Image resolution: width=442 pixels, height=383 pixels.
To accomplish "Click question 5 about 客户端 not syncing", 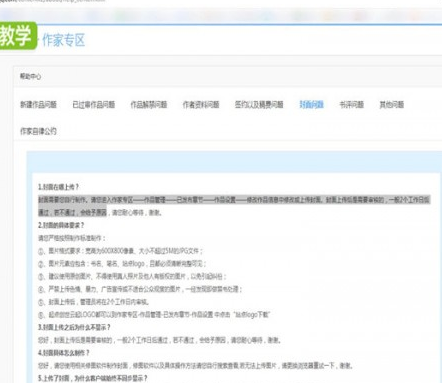I will tap(92, 378).
